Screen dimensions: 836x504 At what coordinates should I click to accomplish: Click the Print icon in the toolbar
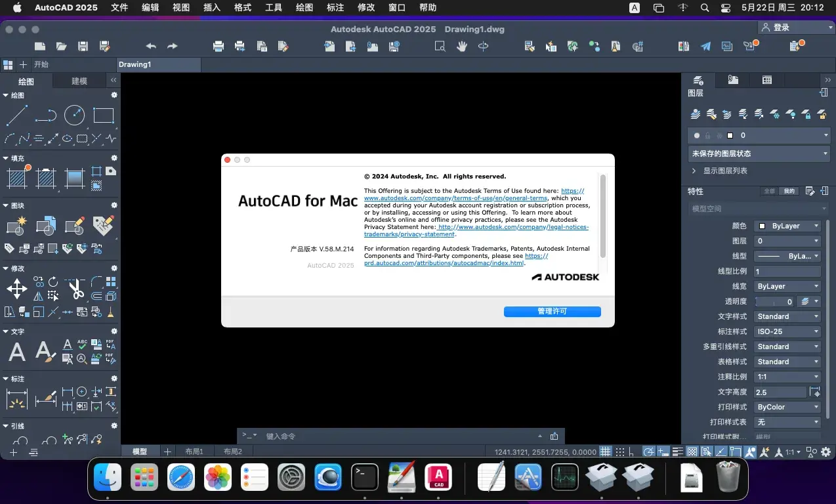click(x=219, y=46)
